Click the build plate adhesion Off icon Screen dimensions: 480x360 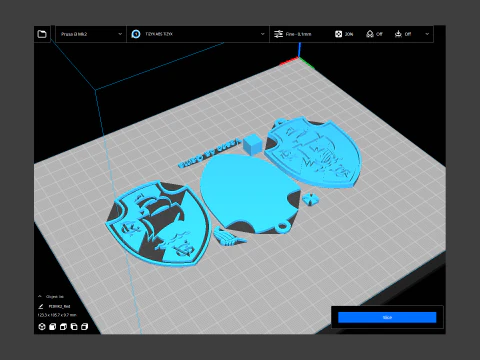[398, 34]
